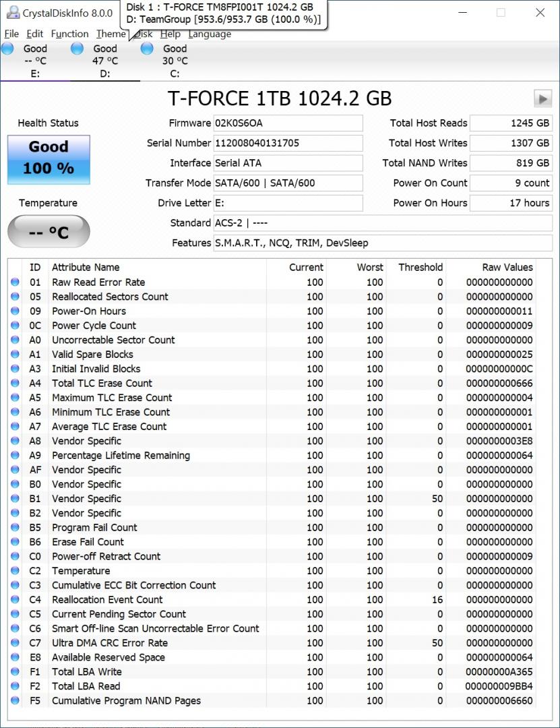Open the File menu

11,34
